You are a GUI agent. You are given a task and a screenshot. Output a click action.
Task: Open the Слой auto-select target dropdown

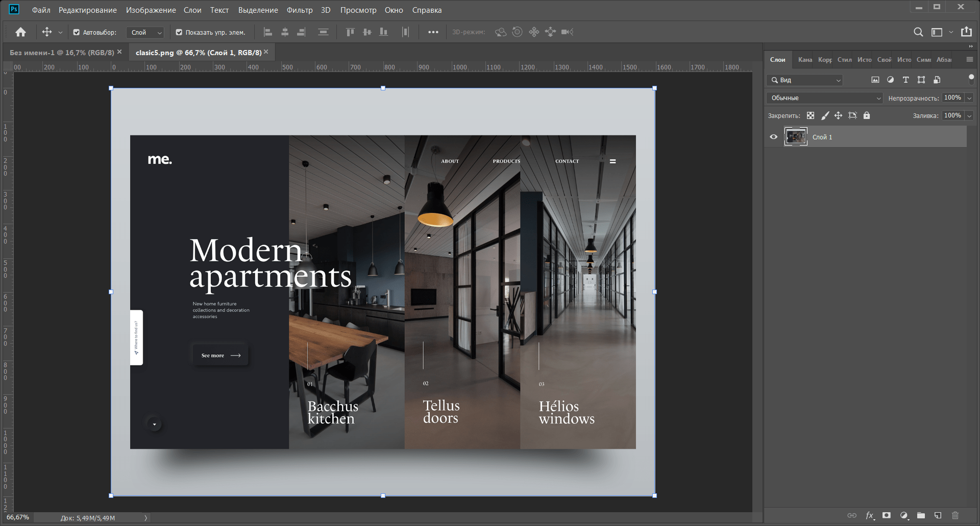[145, 32]
